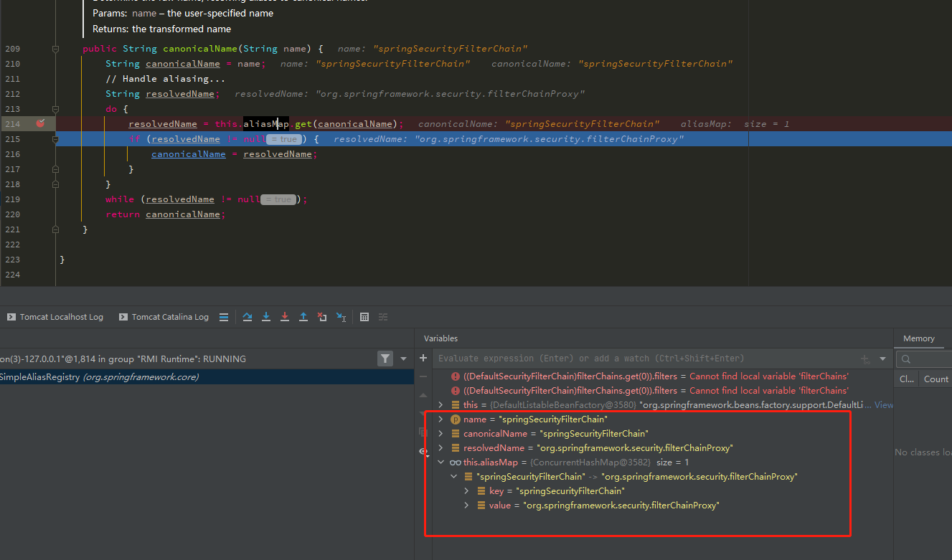Click 'return canonicalName;' on line 220

click(x=166, y=214)
